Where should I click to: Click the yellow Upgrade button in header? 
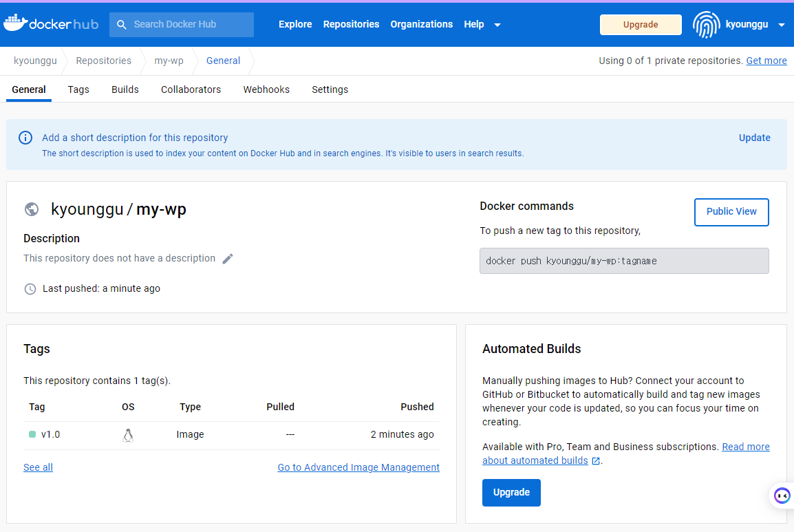click(x=641, y=25)
